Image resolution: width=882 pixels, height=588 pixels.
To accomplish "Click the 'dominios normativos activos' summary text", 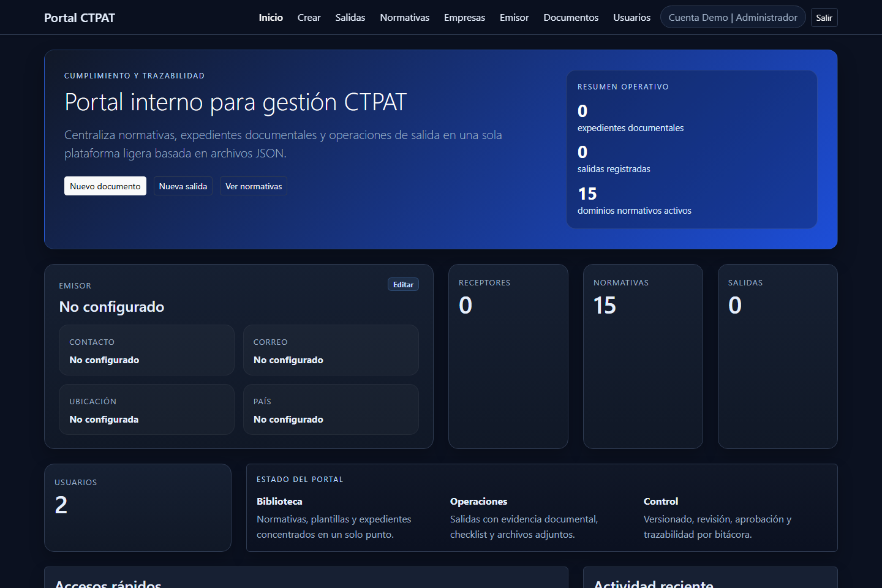I will click(635, 211).
